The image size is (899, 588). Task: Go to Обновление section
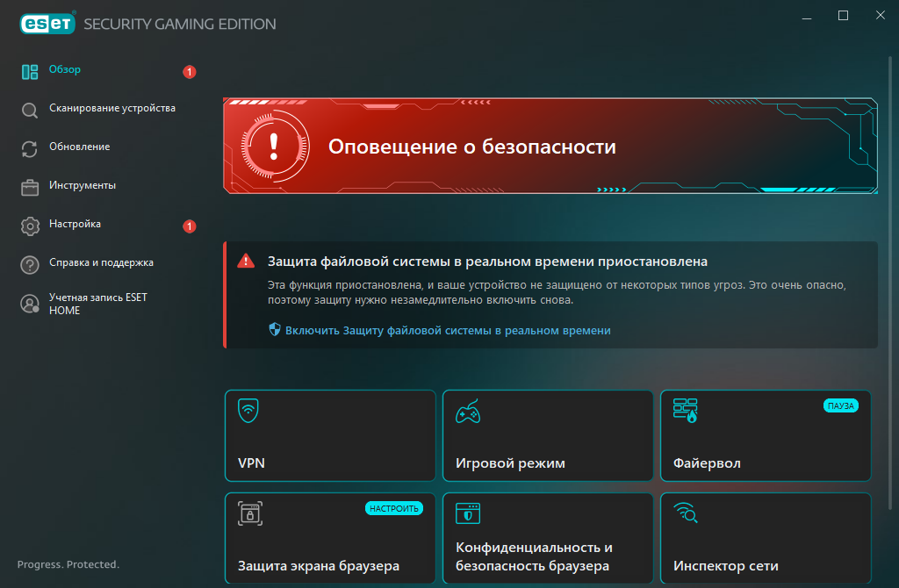(x=79, y=147)
